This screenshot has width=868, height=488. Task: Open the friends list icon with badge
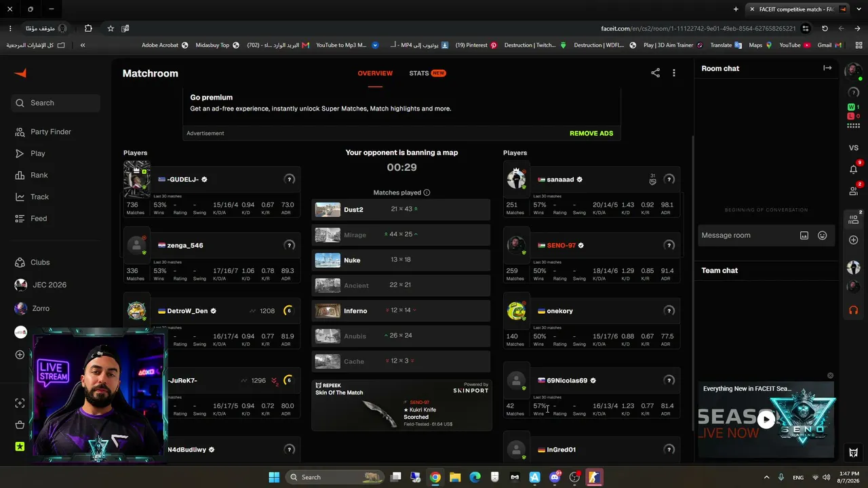[x=854, y=191]
